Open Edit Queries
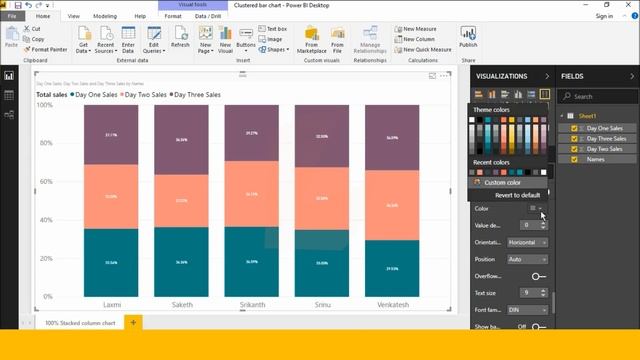The height and width of the screenshot is (360, 640). pyautogui.click(x=154, y=40)
